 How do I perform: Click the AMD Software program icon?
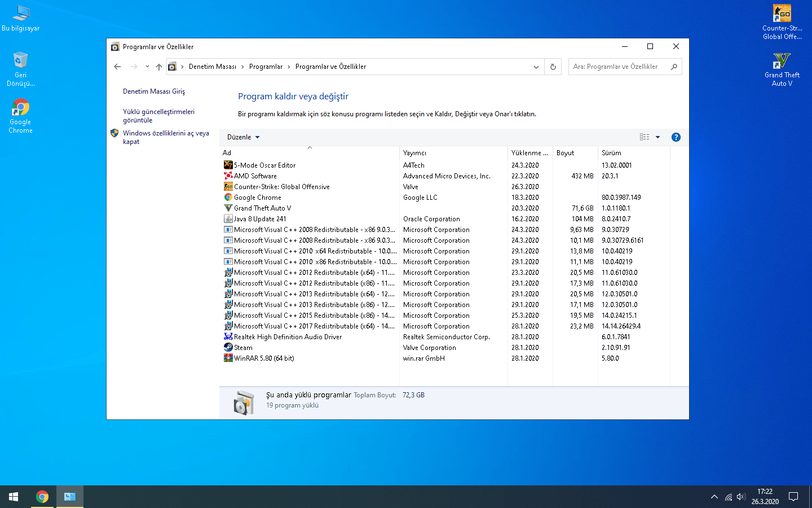[x=228, y=176]
